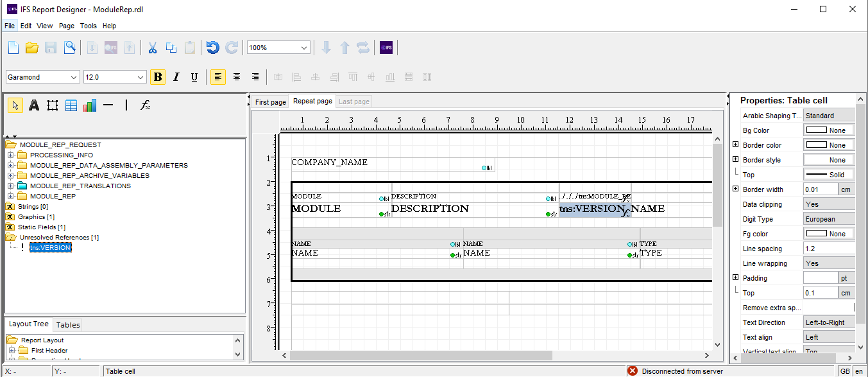This screenshot has height=377, width=868.
Task: Click the Border width 0.01 field
Action: point(821,189)
